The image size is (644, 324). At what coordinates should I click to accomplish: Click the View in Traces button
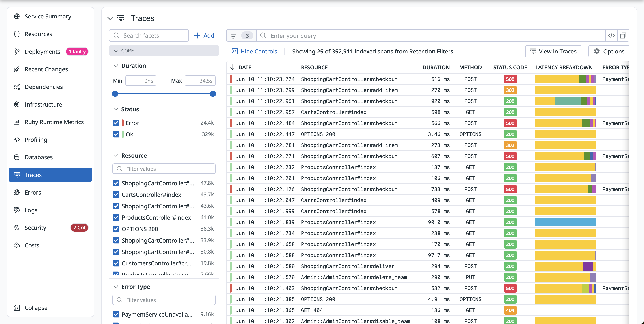[x=553, y=52]
